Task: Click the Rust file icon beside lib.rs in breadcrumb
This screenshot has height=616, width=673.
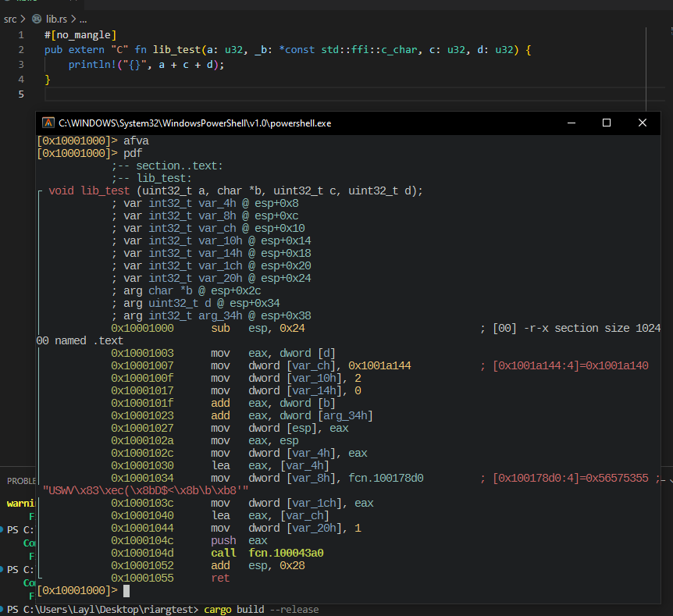Action: click(x=36, y=19)
